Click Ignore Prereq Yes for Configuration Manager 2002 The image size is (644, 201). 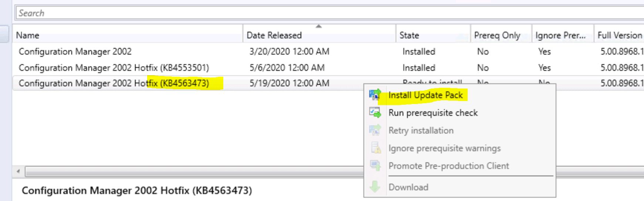point(545,52)
